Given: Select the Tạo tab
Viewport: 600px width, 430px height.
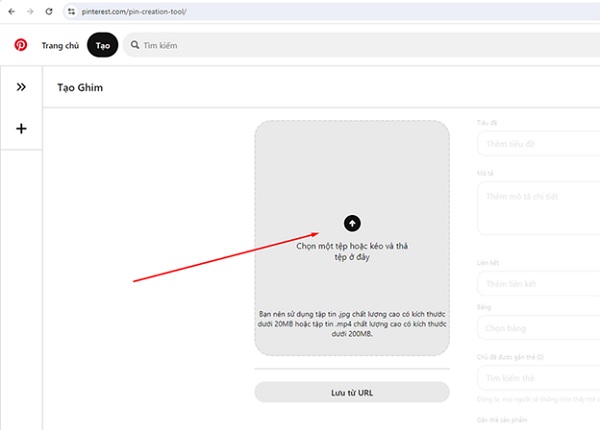Looking at the screenshot, I should tap(102, 45).
